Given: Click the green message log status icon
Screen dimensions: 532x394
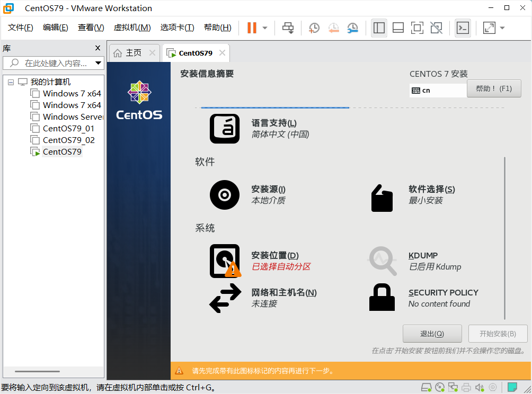Looking at the screenshot, I should point(512,387).
